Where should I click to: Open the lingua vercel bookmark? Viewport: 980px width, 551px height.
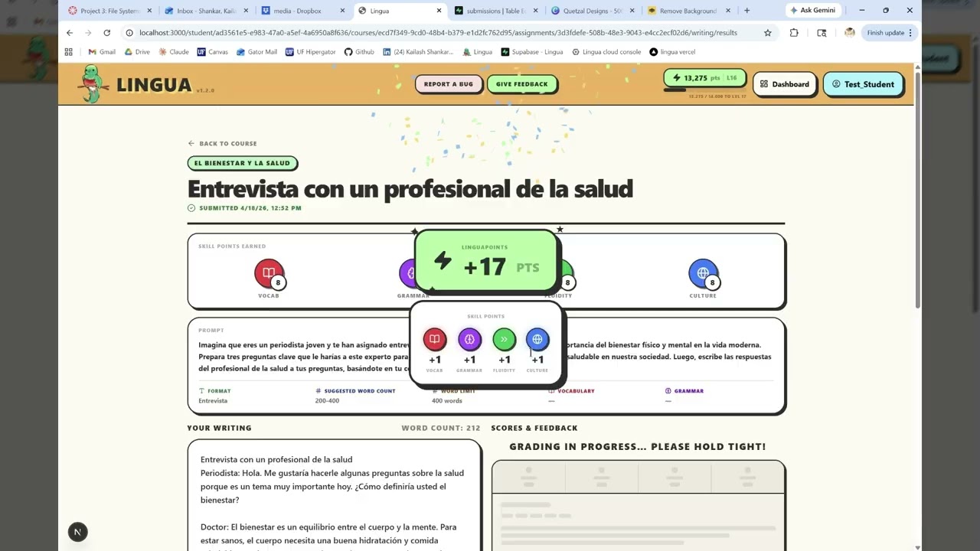(672, 52)
